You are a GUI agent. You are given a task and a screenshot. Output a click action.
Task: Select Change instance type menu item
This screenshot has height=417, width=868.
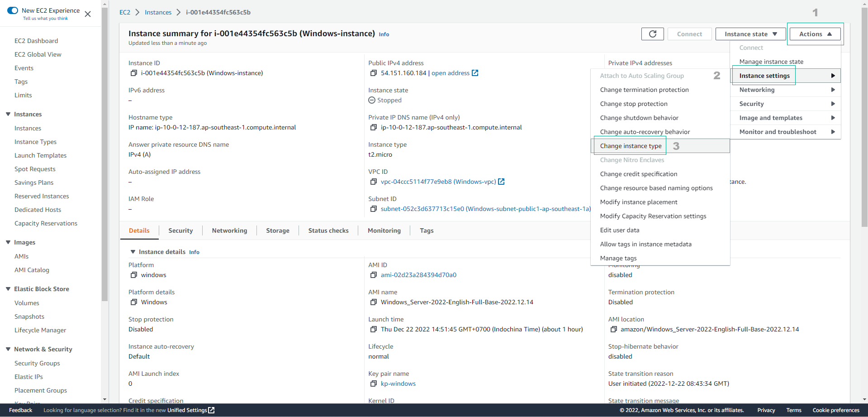(660, 146)
